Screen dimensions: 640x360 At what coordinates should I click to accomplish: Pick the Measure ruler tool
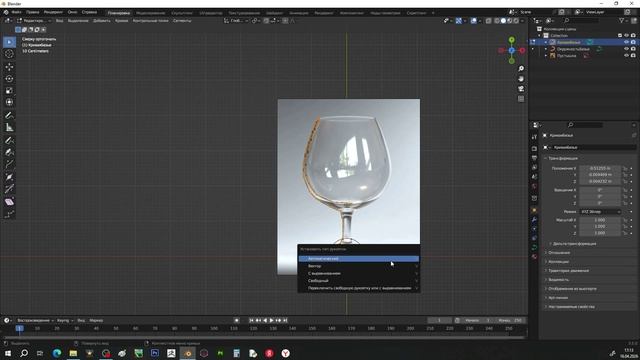[9, 128]
